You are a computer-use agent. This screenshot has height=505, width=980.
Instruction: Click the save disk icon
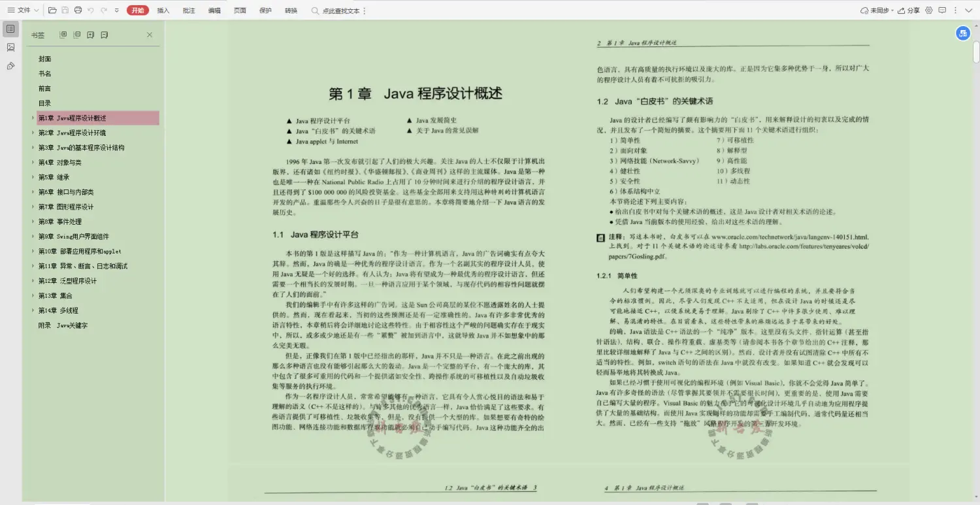65,10
